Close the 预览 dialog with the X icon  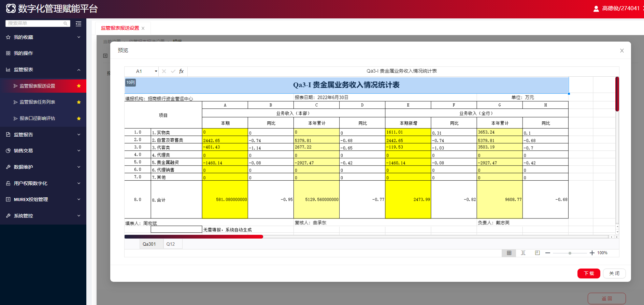(x=622, y=50)
